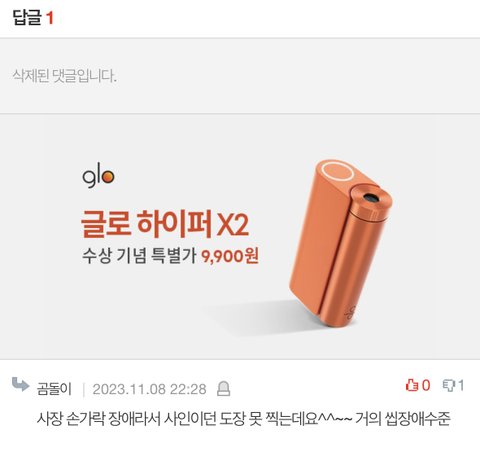480x452 pixels.
Task: Click the reply arrow icon beside 곰돌이
Action: (x=20, y=385)
